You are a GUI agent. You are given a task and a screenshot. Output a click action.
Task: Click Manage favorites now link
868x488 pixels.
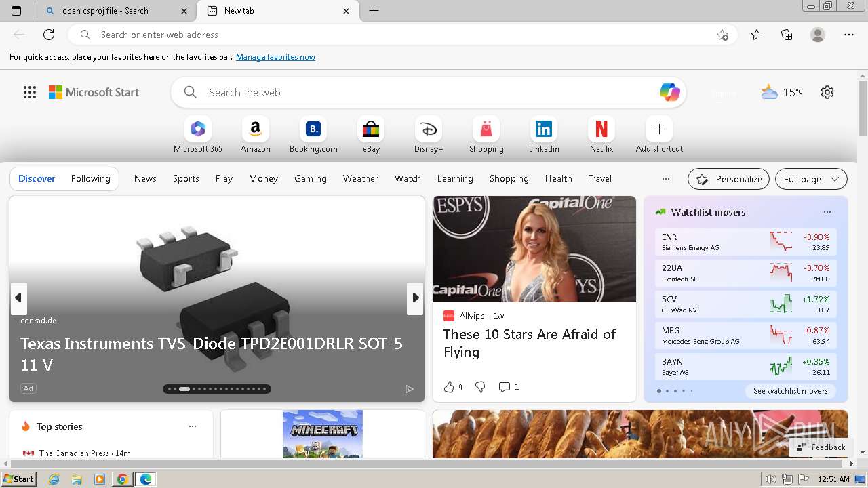click(275, 57)
